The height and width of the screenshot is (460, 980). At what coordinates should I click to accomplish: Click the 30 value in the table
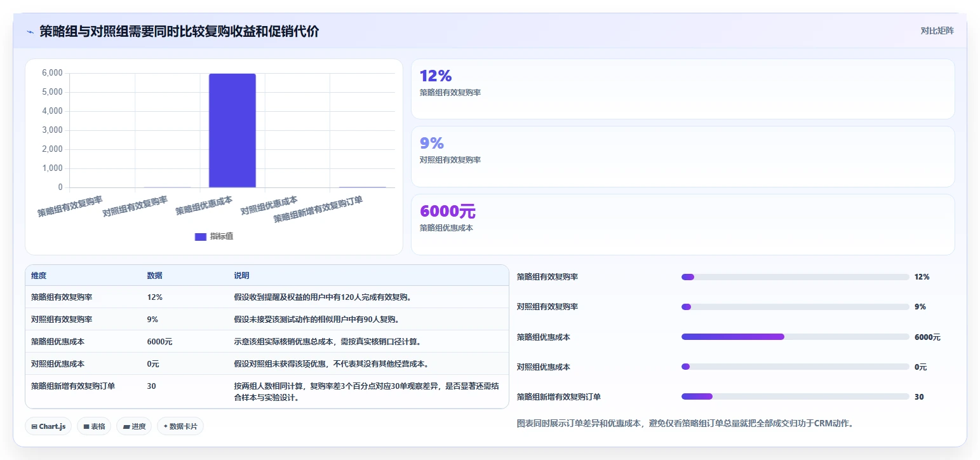[x=152, y=386]
